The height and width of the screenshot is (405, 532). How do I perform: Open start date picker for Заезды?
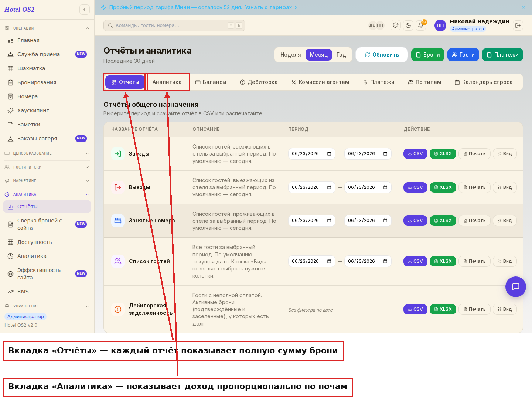(329, 154)
